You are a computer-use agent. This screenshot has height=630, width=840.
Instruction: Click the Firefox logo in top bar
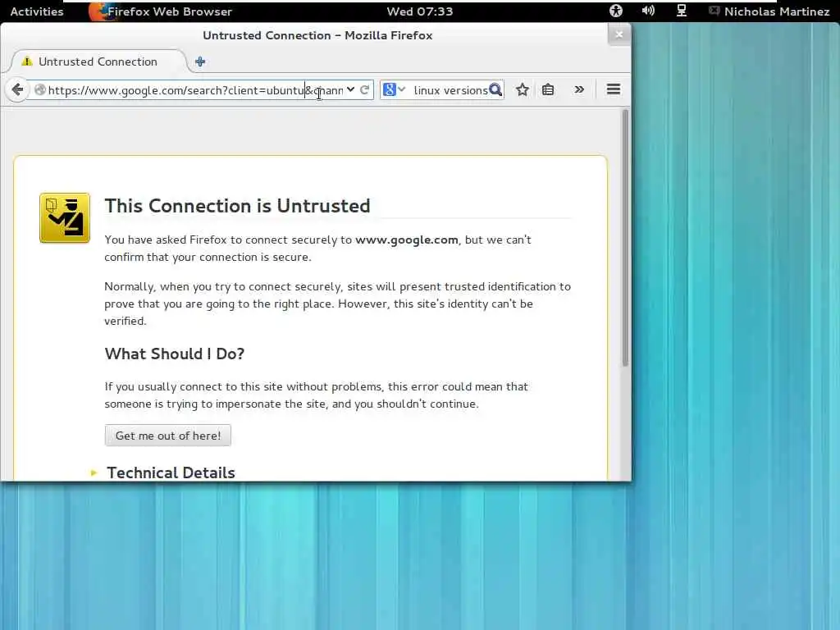click(x=98, y=11)
